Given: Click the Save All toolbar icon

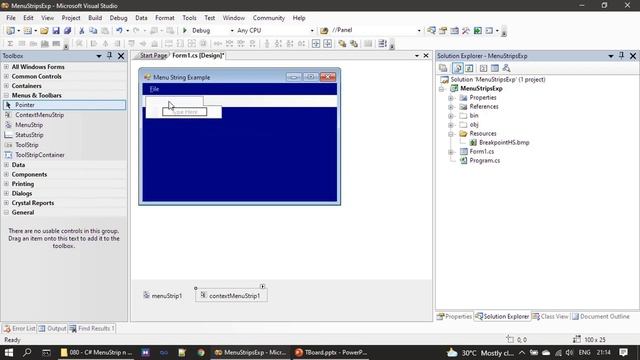Looking at the screenshot, I should tap(67, 31).
